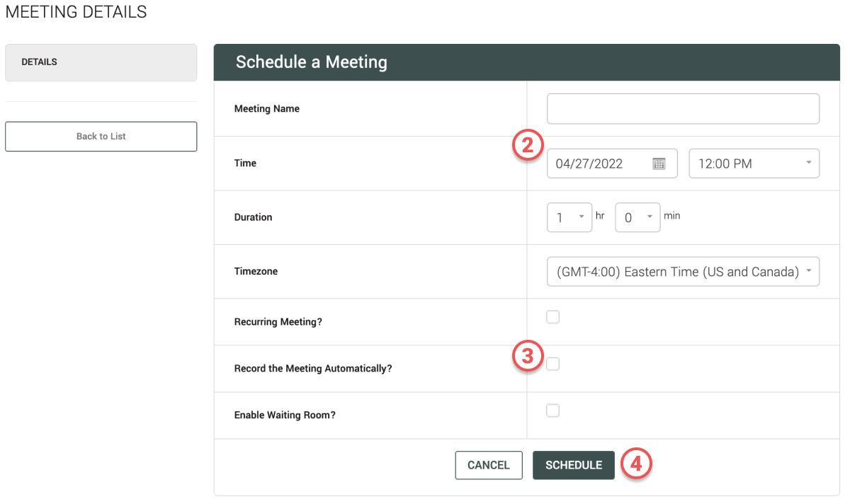Click the Schedule a Meeting header bar

coord(527,62)
